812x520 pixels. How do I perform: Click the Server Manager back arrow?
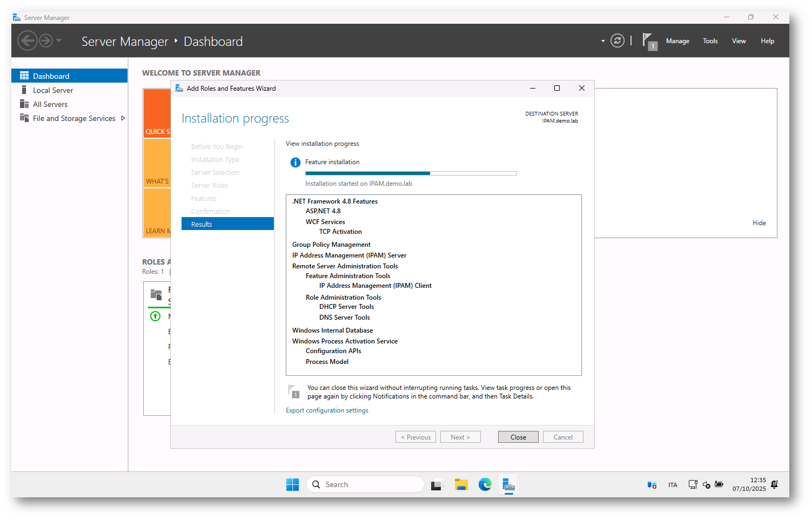tap(27, 40)
